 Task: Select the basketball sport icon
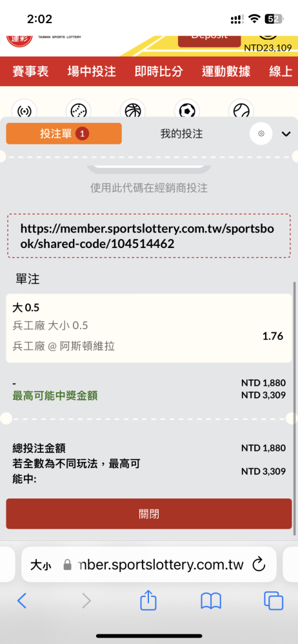[132, 110]
